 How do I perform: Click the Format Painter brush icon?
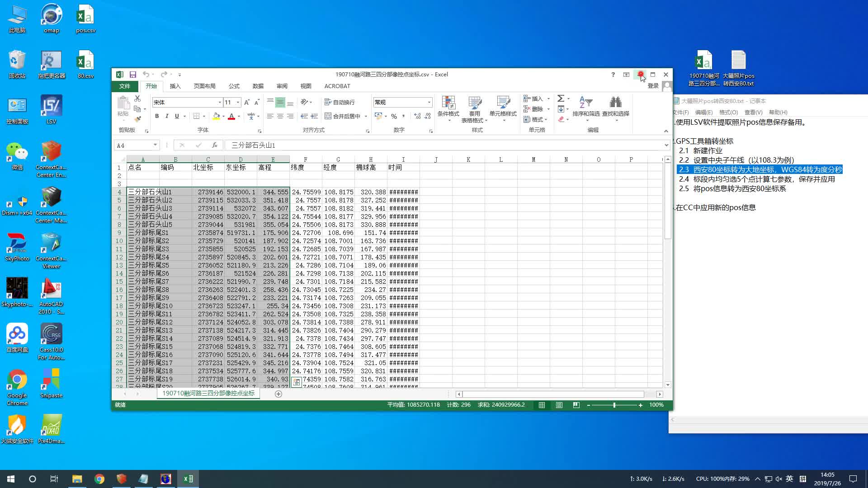click(138, 119)
